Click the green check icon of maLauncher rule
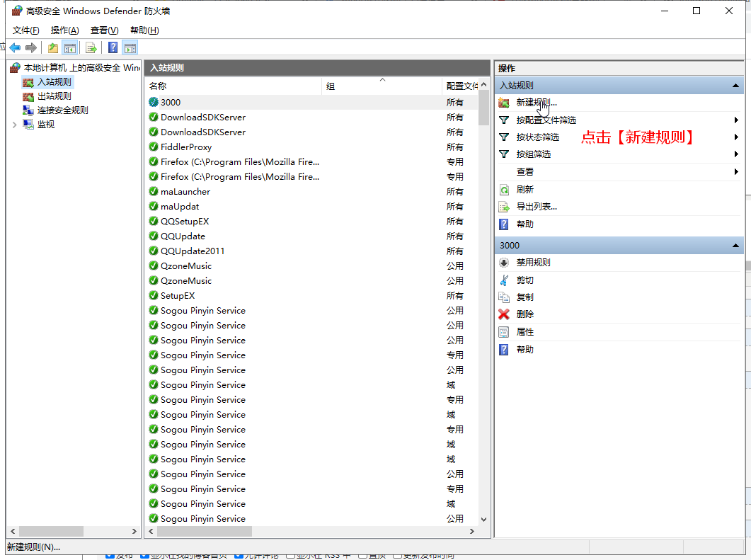This screenshot has width=751, height=560. [154, 191]
